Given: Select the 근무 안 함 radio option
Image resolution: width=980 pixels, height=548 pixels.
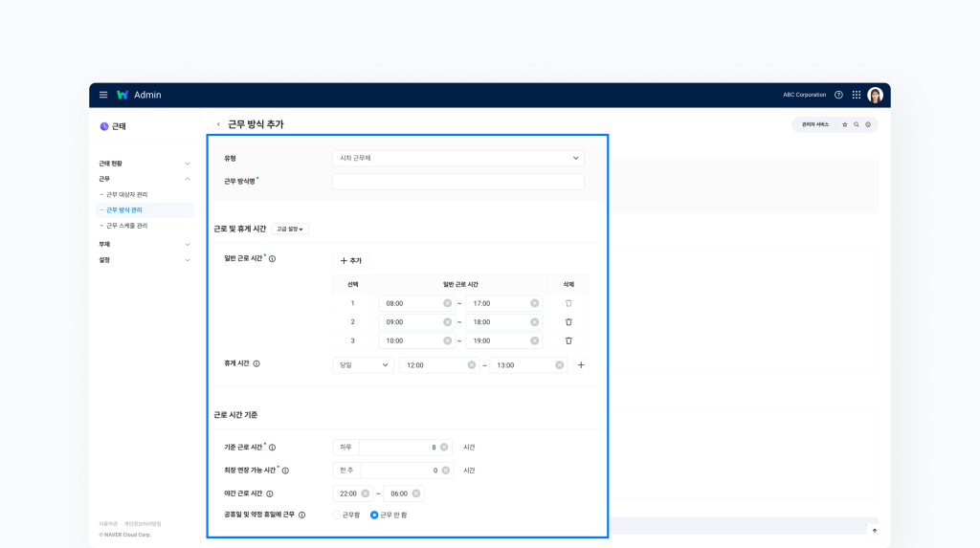Looking at the screenshot, I should (374, 515).
